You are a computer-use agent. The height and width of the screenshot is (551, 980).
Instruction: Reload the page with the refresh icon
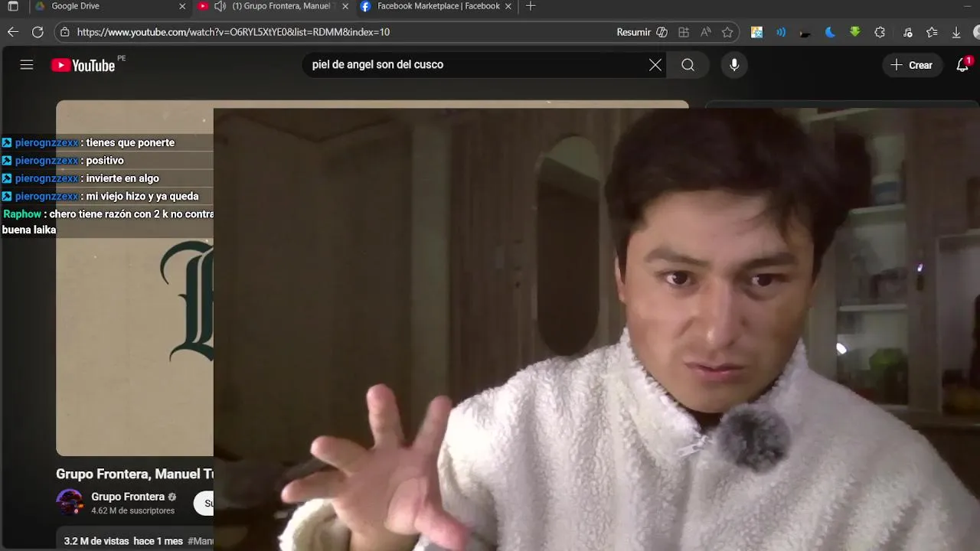38,32
